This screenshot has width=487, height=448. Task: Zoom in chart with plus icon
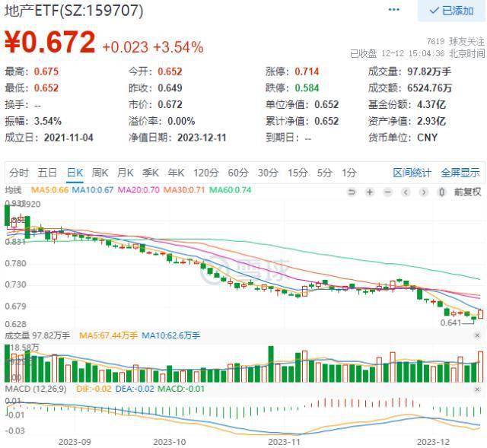coord(370,192)
